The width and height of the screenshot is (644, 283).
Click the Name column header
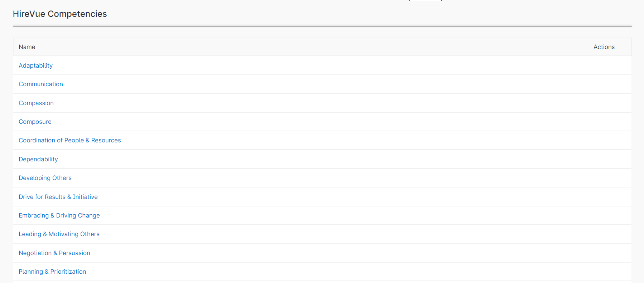pyautogui.click(x=27, y=47)
